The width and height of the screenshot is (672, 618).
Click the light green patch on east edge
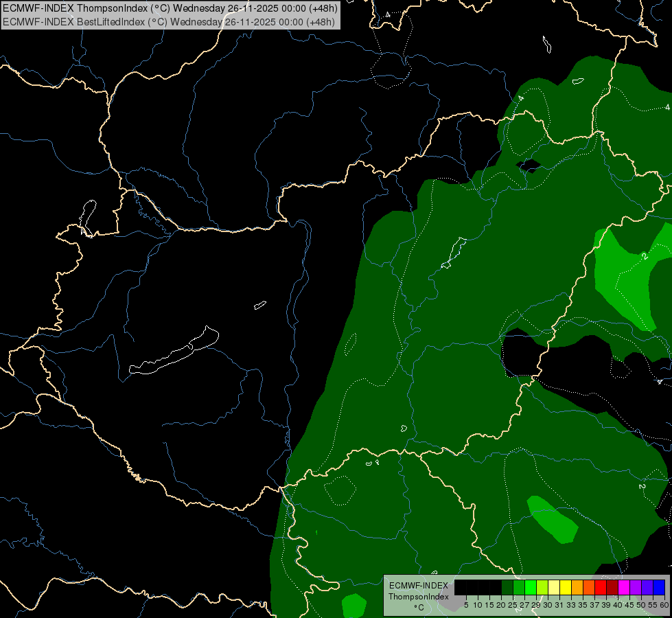point(628,275)
